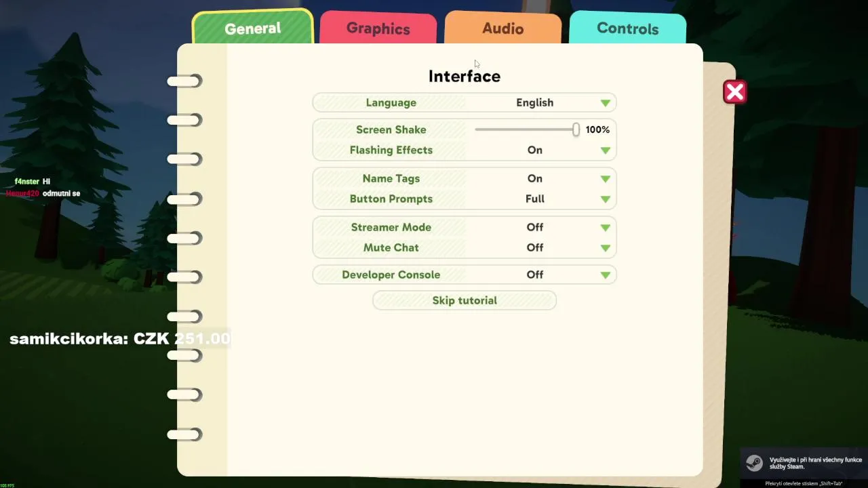Click the Mute Chat label
This screenshot has width=868, height=488.
391,247
